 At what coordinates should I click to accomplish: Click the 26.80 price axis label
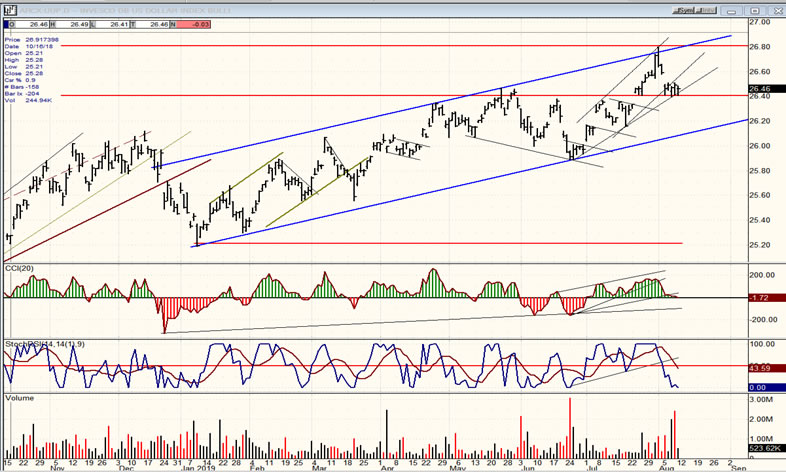[x=764, y=47]
